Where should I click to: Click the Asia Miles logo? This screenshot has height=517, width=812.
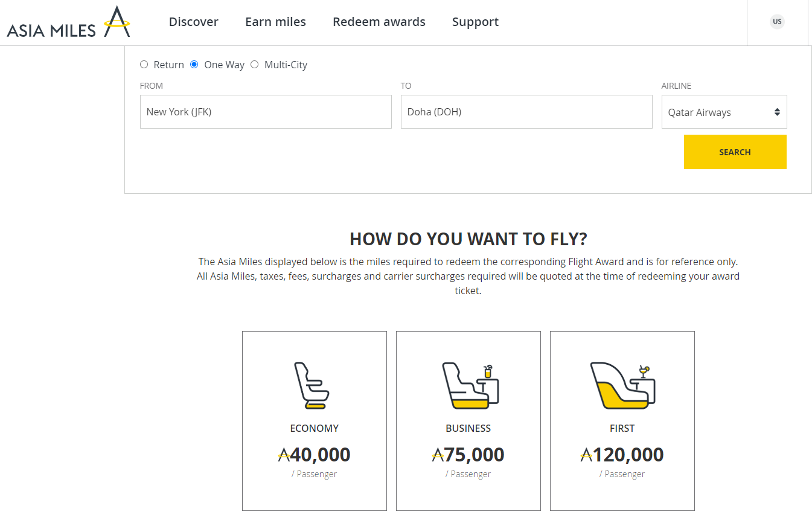click(68, 22)
